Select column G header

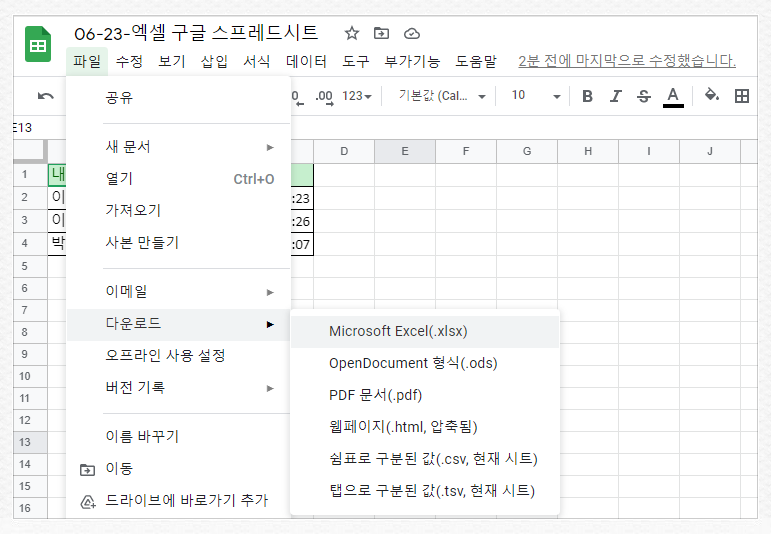pos(527,151)
